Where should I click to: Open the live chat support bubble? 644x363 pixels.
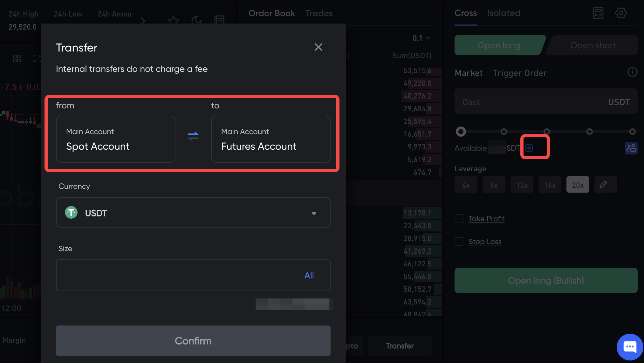[630, 347]
